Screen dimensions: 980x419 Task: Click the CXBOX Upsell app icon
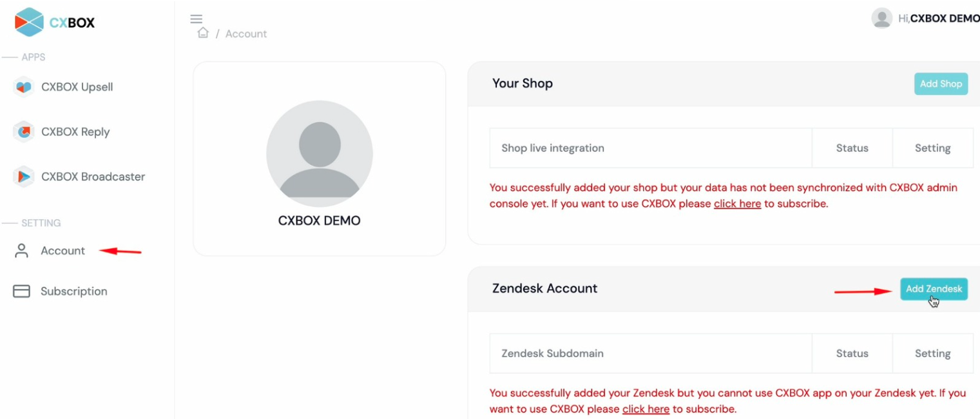coord(24,87)
